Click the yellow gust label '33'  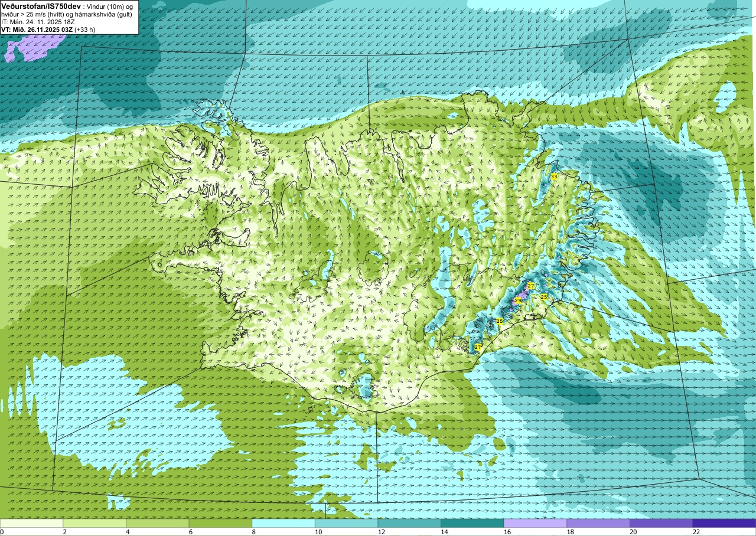click(554, 177)
